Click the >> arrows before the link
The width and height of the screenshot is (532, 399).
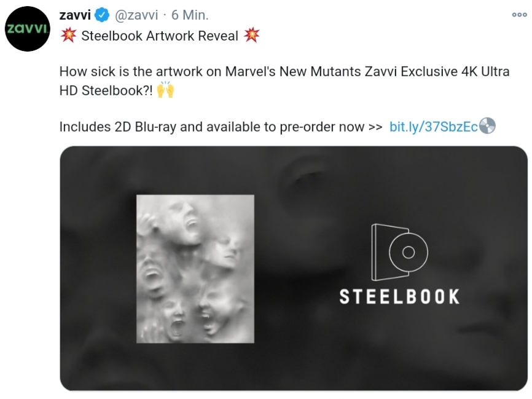tap(375, 127)
